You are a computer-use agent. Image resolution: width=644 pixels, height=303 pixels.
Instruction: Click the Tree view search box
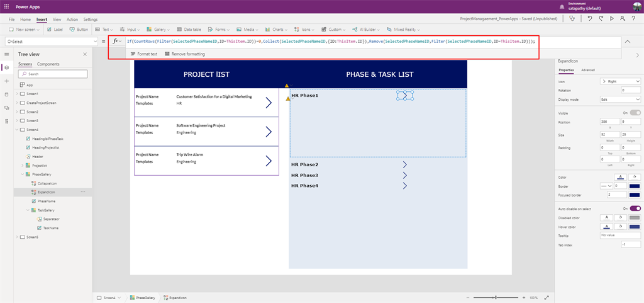point(53,74)
